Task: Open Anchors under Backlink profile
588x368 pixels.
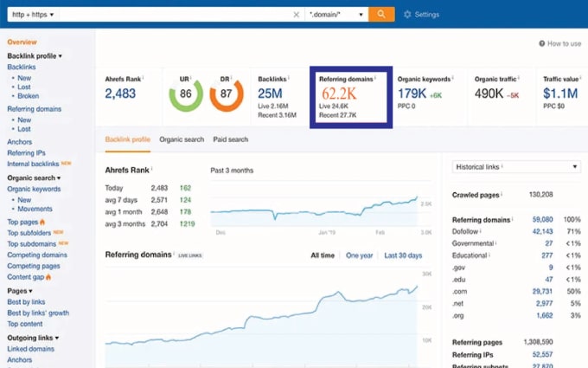Action: pyautogui.click(x=20, y=142)
